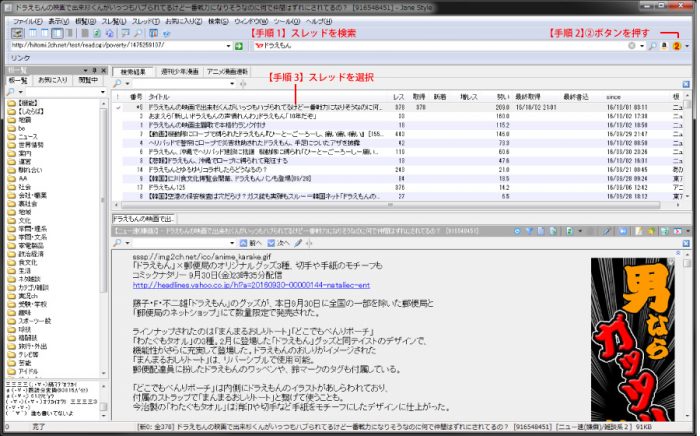Click the speech bubble icon in the main toolbar
Screen dimensions: 700x436
(125, 33)
